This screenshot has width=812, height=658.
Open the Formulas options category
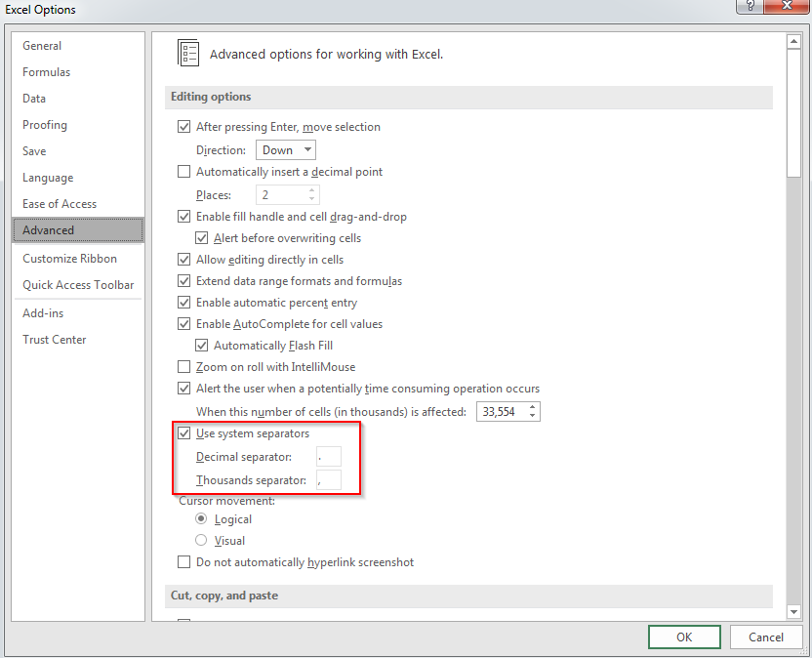(x=47, y=72)
